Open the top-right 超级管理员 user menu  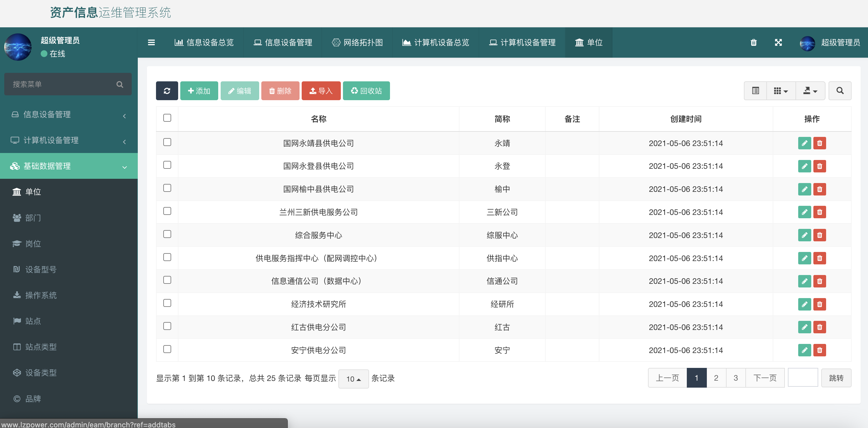830,42
